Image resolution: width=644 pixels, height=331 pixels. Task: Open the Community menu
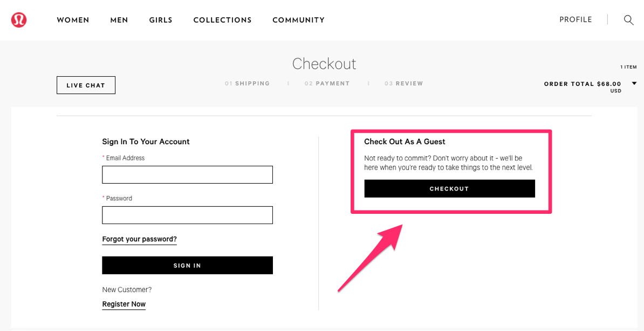pyautogui.click(x=299, y=20)
